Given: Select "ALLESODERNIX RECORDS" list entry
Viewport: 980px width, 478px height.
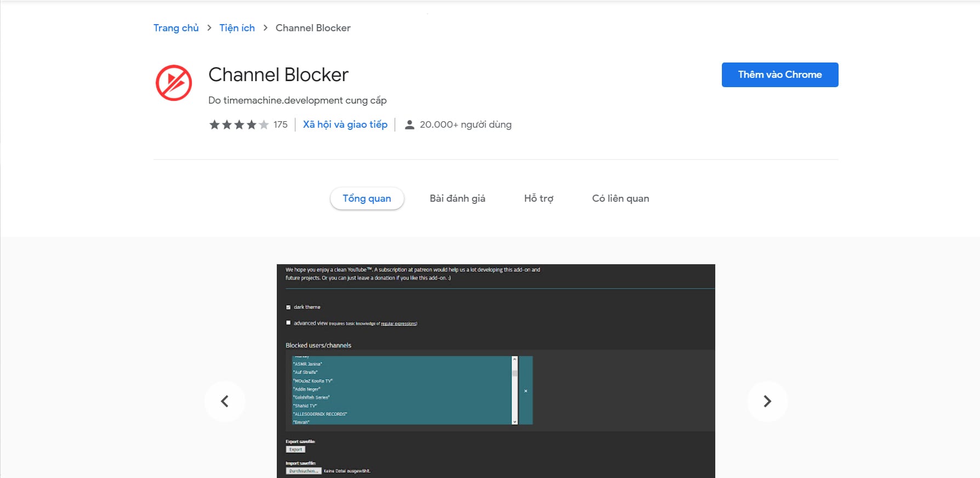Looking at the screenshot, I should [320, 414].
